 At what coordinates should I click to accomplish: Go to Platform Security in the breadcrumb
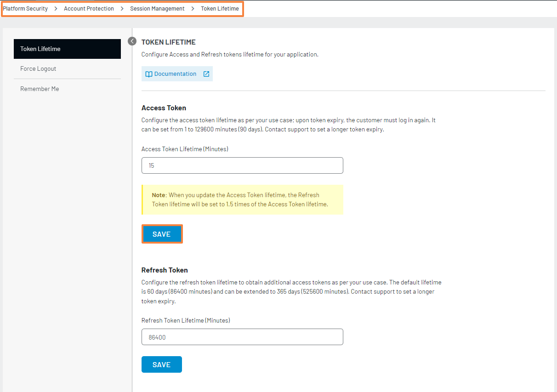coord(25,9)
